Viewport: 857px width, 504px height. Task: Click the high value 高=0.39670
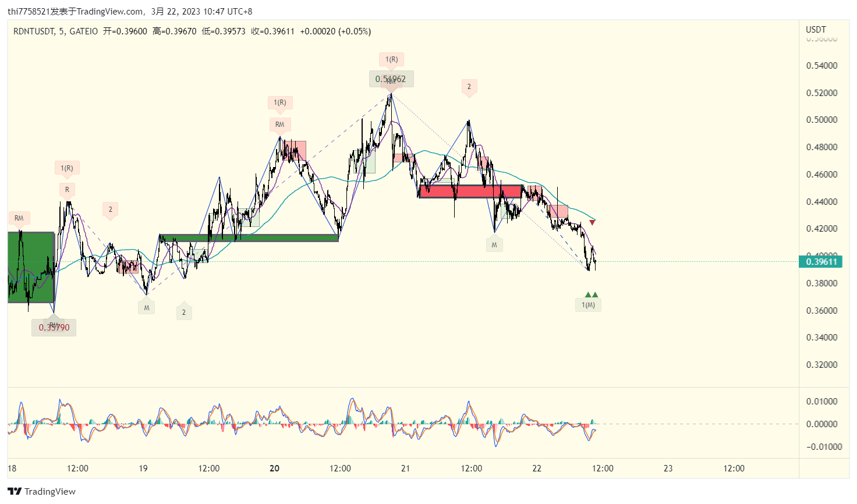(x=174, y=31)
